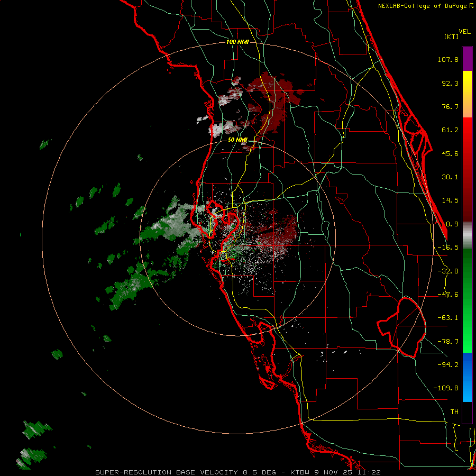Screen dimensions: 476x476
Task: Click the NEXLAB-College of DuPage label
Action: (425, 6)
